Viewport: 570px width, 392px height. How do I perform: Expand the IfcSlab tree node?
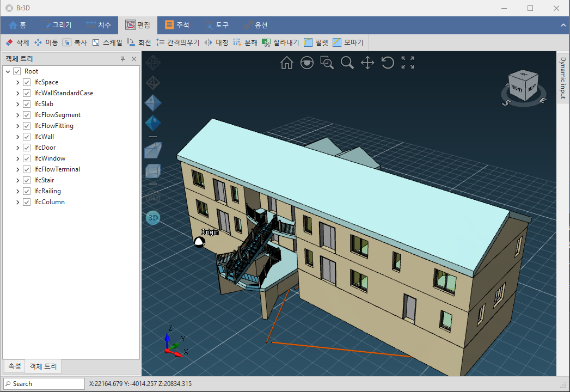pyautogui.click(x=17, y=104)
